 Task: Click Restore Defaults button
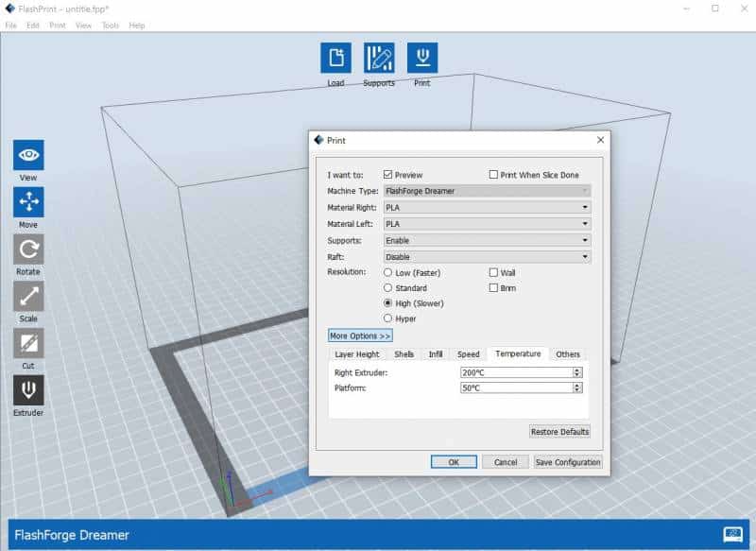click(559, 432)
